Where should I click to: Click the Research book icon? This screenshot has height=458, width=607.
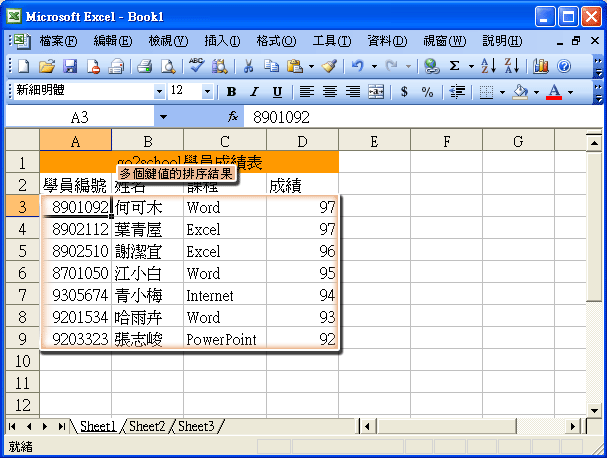pyautogui.click(x=219, y=67)
